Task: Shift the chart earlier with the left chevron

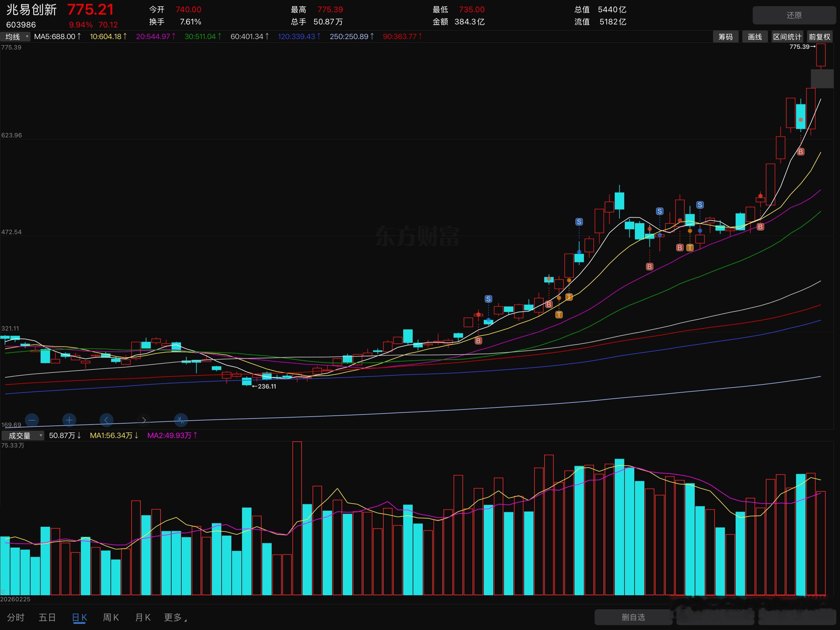Action: point(106,420)
